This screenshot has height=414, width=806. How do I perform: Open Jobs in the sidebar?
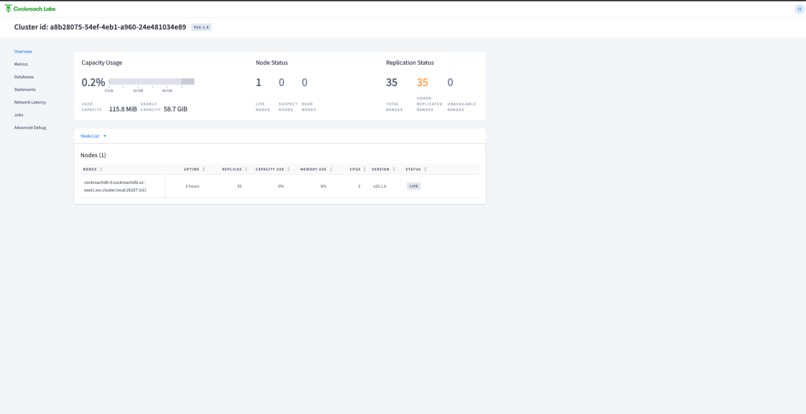click(19, 115)
